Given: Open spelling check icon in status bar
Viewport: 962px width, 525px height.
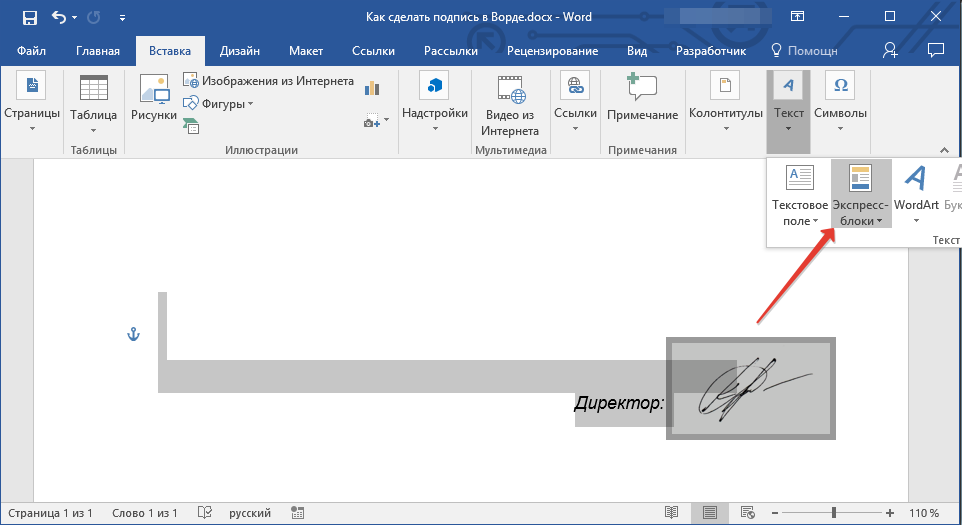Looking at the screenshot, I should [x=206, y=513].
